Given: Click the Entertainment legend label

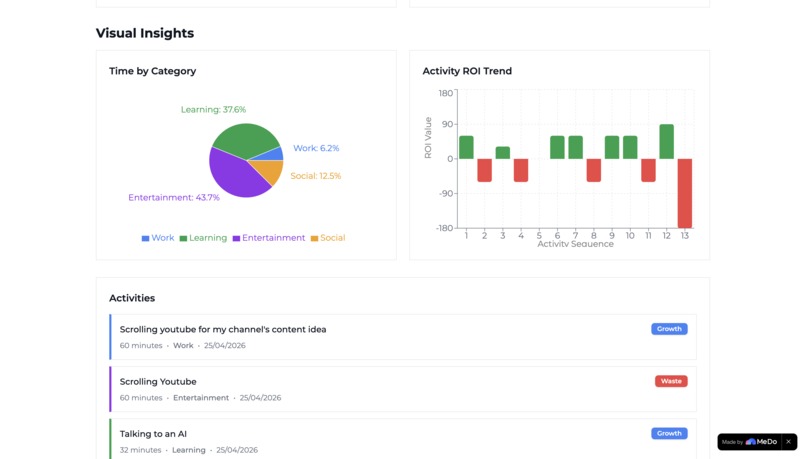Looking at the screenshot, I should tap(273, 238).
